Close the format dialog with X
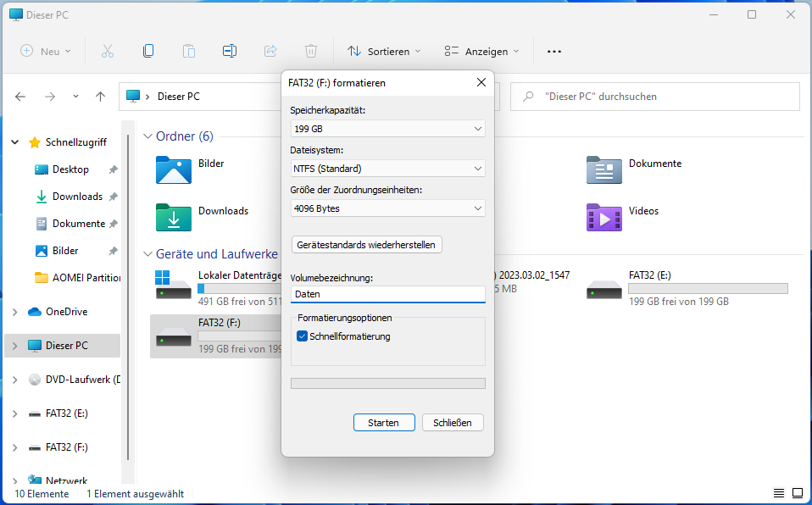This screenshot has height=505, width=812. [x=481, y=82]
